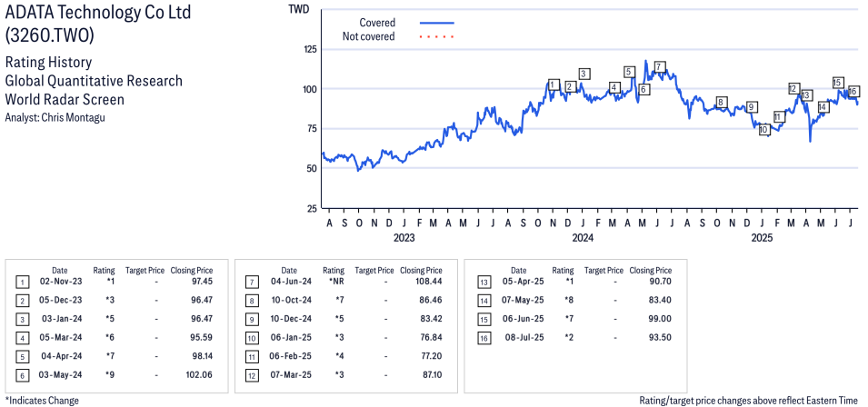This screenshot has width=868, height=407.
Task: Click chart marker 14 near May 2025
Action: coord(823,106)
